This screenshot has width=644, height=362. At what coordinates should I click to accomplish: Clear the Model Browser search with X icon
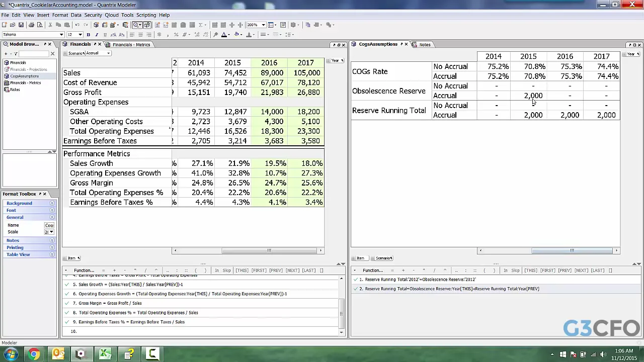[52, 54]
